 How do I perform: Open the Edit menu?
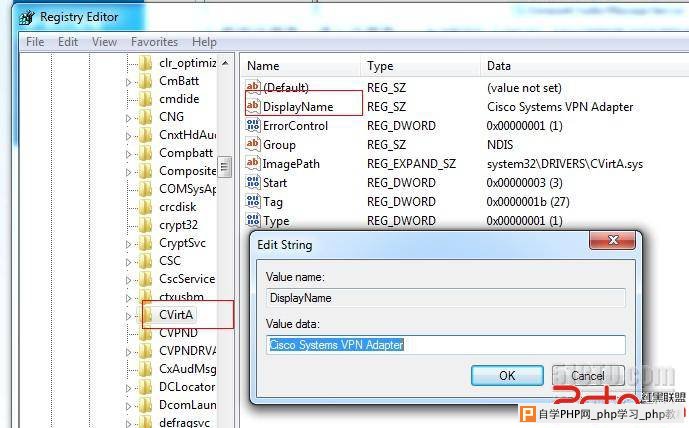68,42
